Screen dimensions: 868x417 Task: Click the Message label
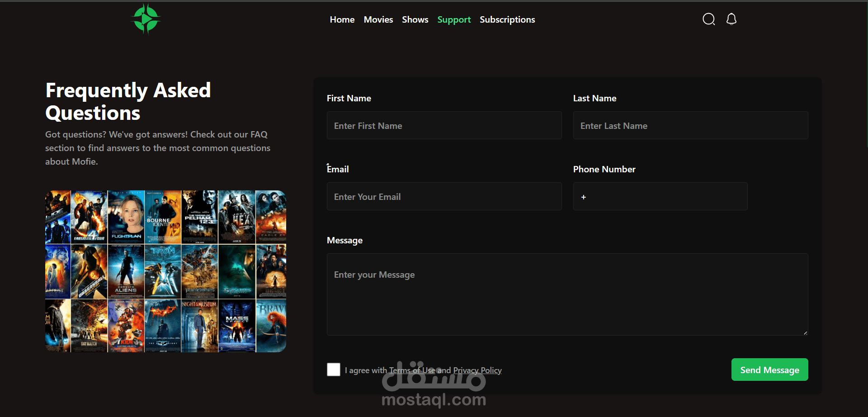click(344, 240)
